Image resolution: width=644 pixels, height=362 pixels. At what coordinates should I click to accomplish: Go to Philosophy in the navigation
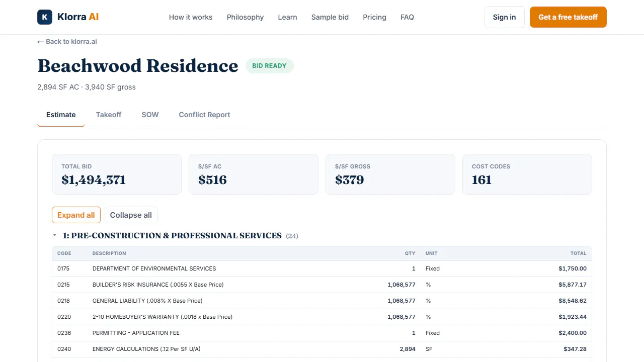(245, 17)
